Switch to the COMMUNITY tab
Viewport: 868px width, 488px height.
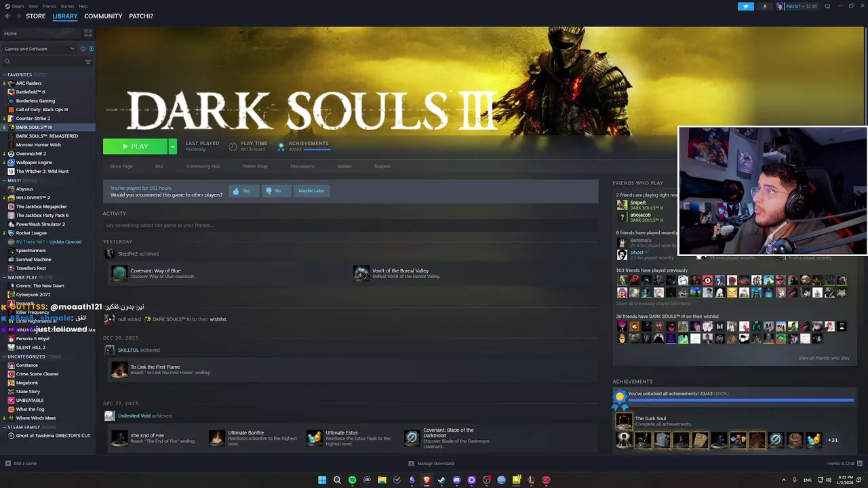pyautogui.click(x=103, y=16)
